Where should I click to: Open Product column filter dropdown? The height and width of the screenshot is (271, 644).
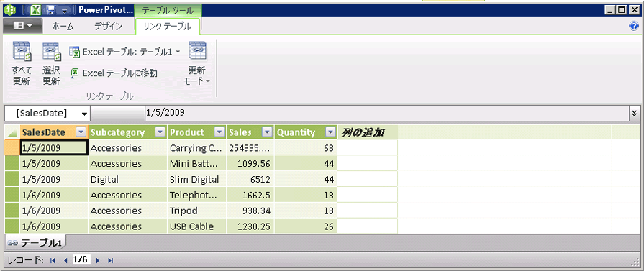point(219,132)
